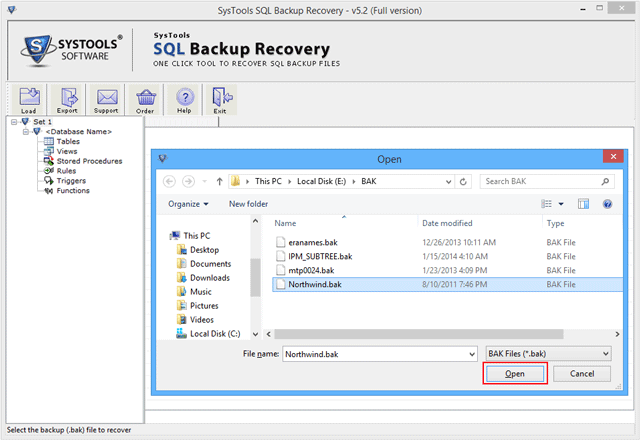Click New folder
Image resolution: width=640 pixels, height=440 pixels.
click(x=248, y=204)
